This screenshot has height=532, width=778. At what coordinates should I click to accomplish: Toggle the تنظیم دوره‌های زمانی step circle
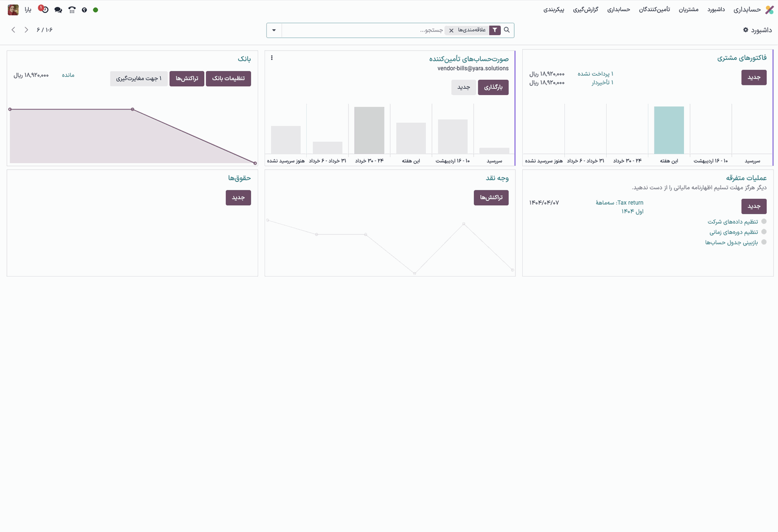click(x=764, y=232)
